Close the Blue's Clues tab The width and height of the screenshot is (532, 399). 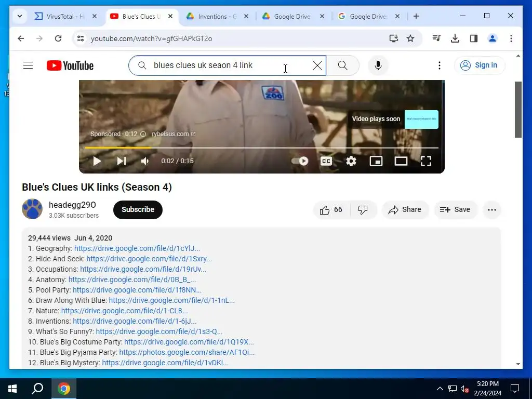click(170, 16)
